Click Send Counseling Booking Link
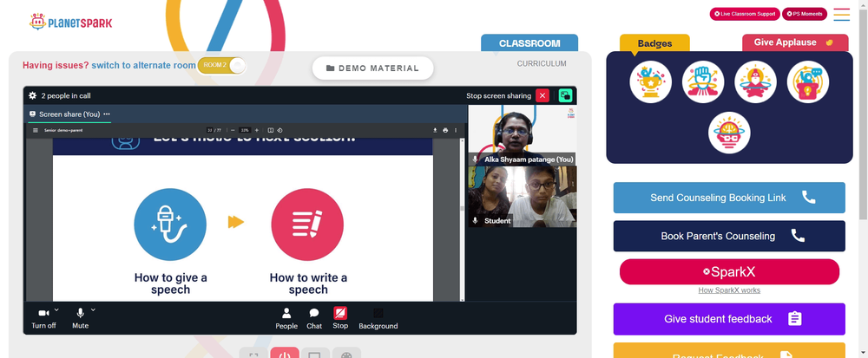This screenshot has width=868, height=358. click(x=729, y=198)
